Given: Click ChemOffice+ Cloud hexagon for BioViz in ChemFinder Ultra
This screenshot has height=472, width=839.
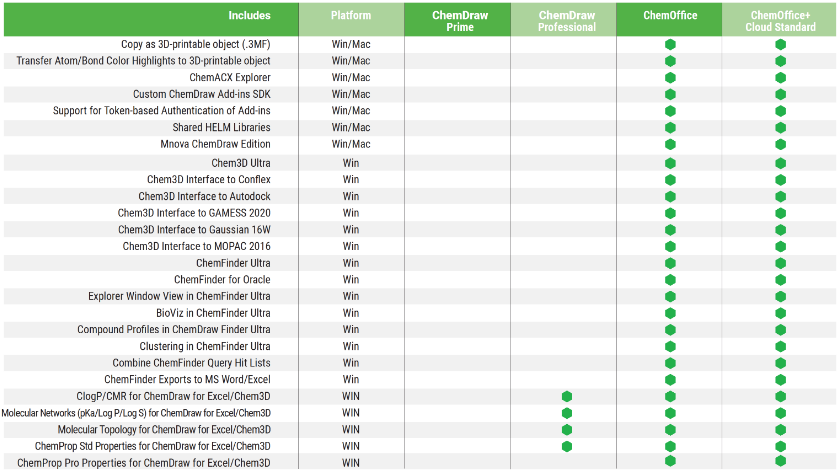Looking at the screenshot, I should [780, 313].
